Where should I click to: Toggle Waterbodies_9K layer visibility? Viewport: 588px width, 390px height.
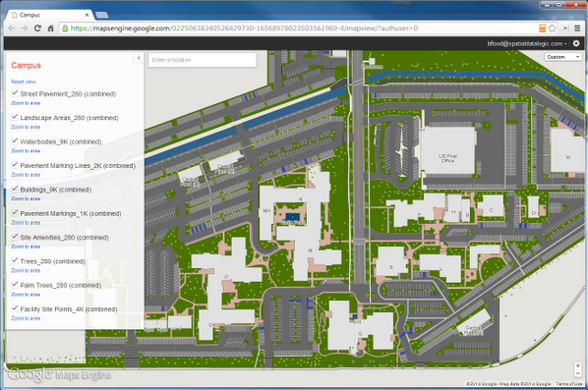click(15, 140)
